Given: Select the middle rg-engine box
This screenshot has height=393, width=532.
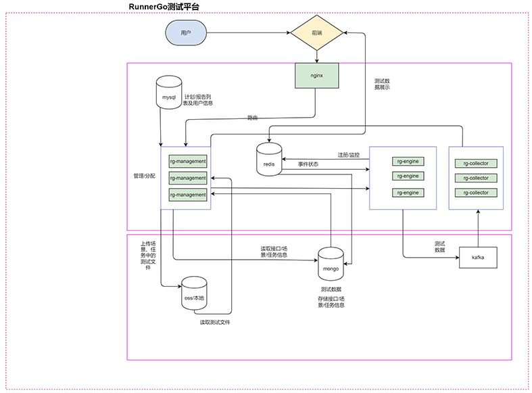Looking at the screenshot, I should tap(408, 176).
